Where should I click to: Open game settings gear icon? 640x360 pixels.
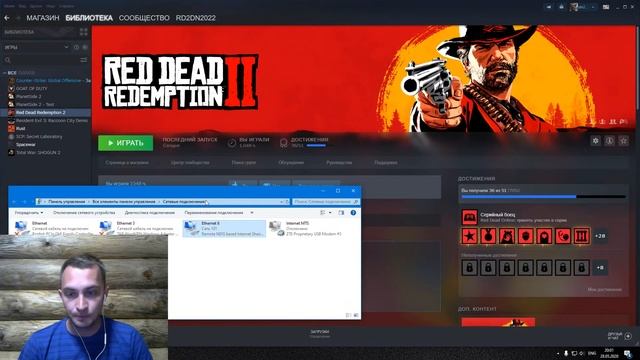(x=596, y=141)
